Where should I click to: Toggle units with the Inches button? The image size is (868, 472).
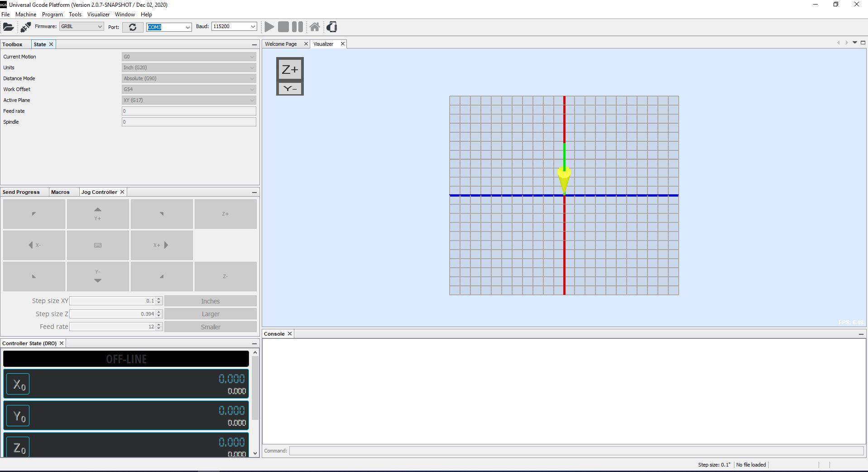211,301
